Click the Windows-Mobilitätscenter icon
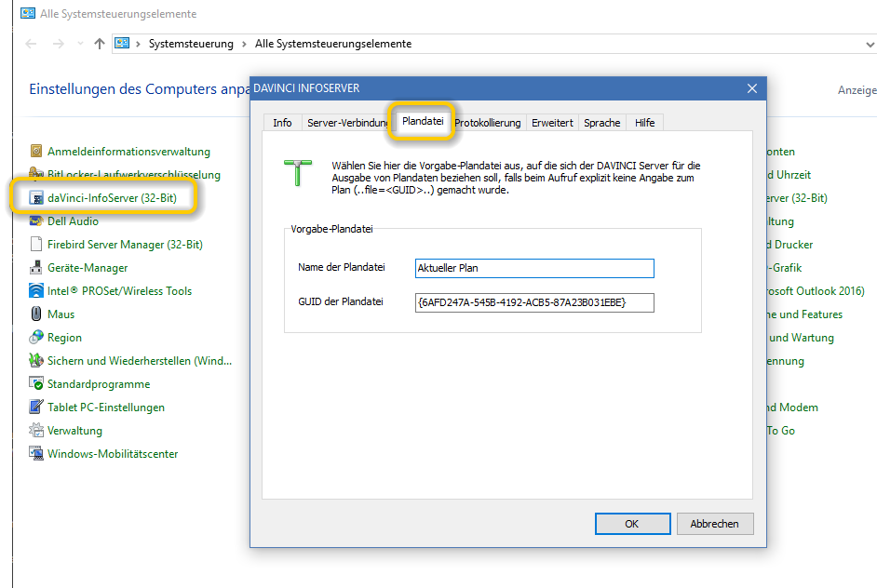This screenshot has height=588, width=877. [36, 454]
